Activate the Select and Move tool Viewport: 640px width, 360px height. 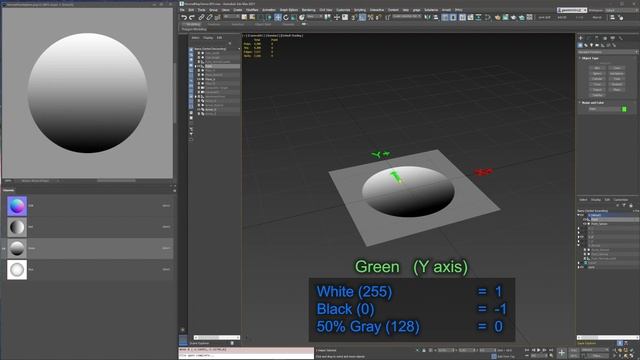[x=277, y=17]
